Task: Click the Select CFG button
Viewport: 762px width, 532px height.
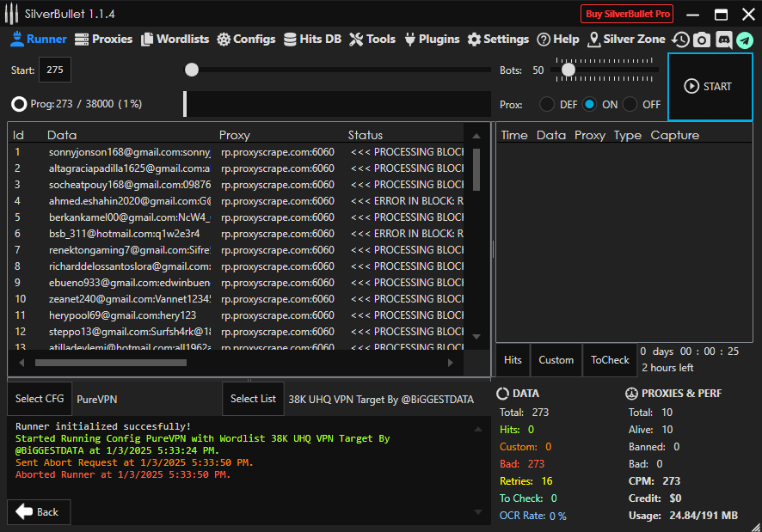Action: [40, 399]
